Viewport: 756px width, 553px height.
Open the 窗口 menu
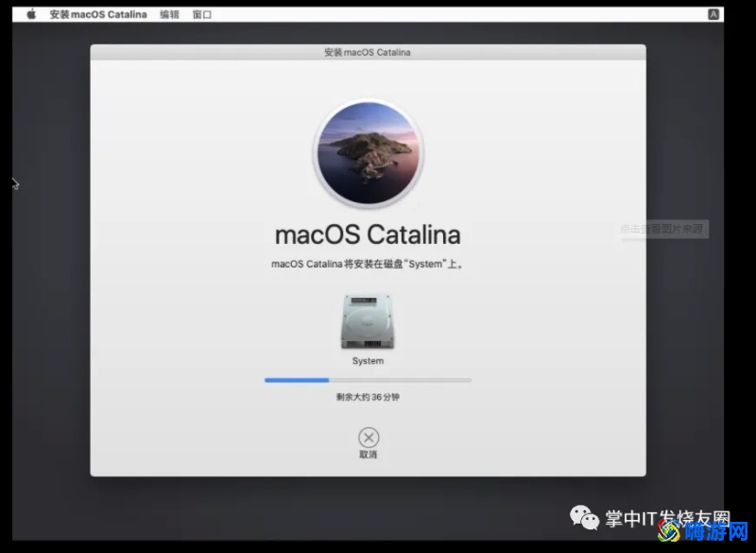click(x=202, y=14)
